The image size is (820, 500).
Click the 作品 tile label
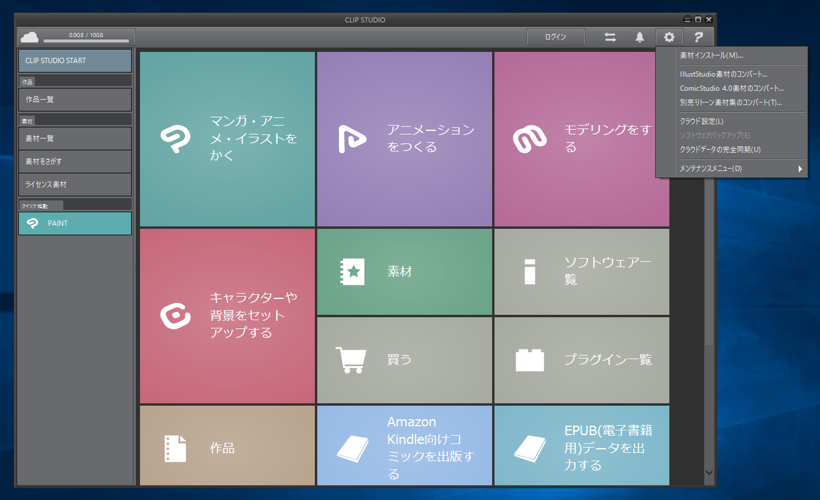pyautogui.click(x=222, y=448)
